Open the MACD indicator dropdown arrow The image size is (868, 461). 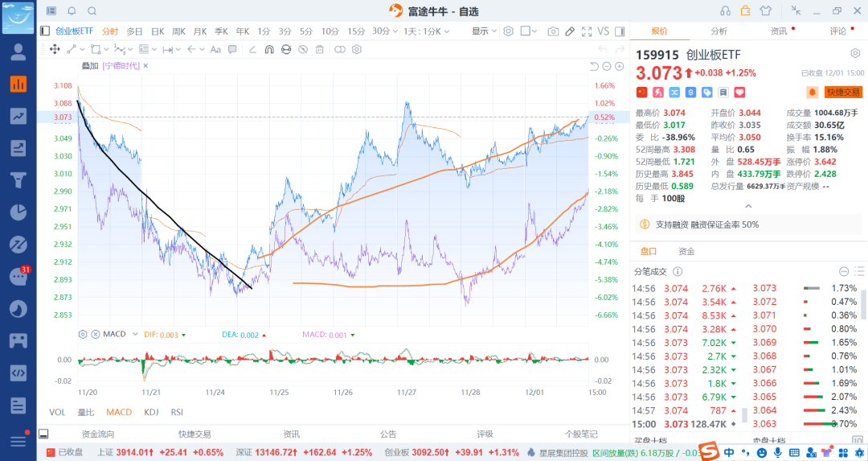[134, 334]
